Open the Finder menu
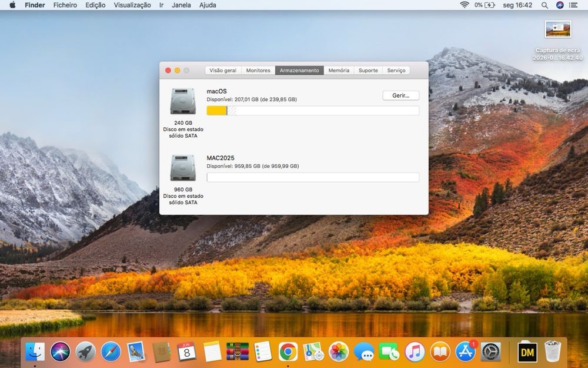Image resolution: width=588 pixels, height=368 pixels. 35,5
